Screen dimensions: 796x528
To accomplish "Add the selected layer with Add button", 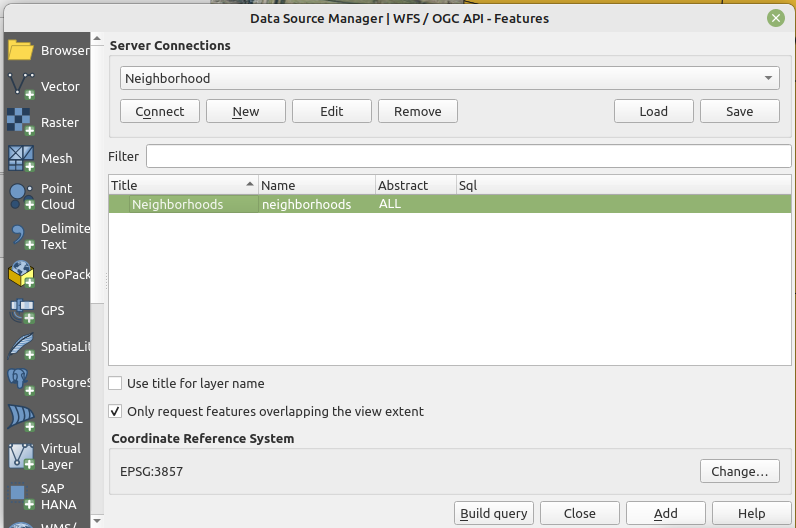I will click(666, 513).
